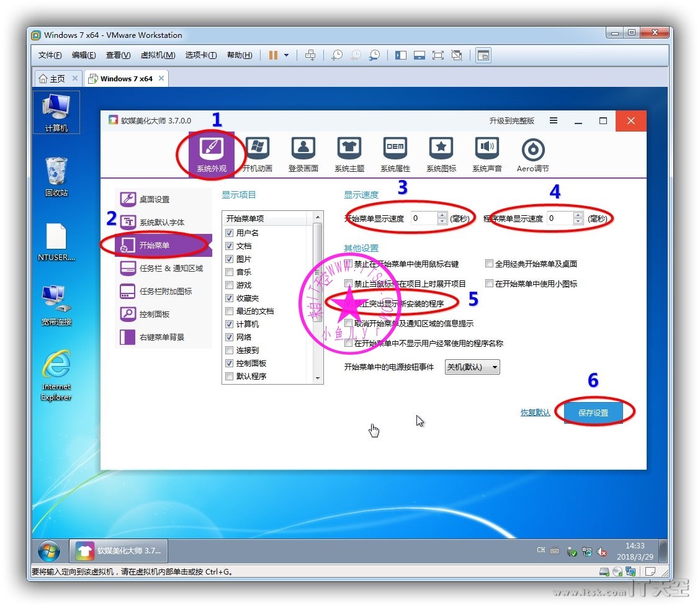Select the 系统主题 system theme icon
700x608 pixels.
point(349,154)
